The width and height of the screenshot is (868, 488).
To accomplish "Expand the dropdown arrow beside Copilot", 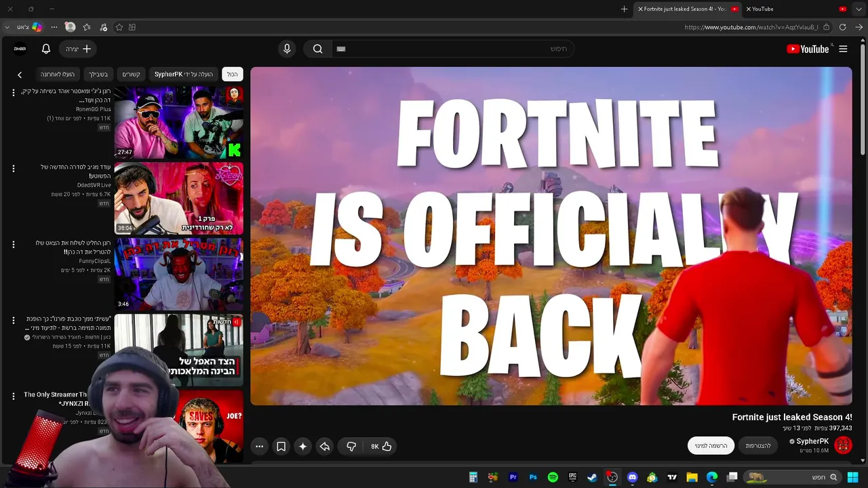I will pos(7,27).
